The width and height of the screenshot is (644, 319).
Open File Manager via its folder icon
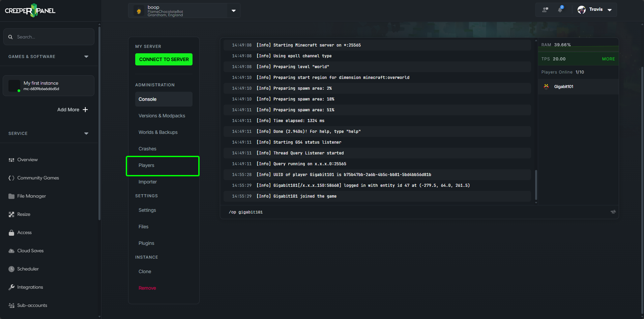pyautogui.click(x=11, y=196)
